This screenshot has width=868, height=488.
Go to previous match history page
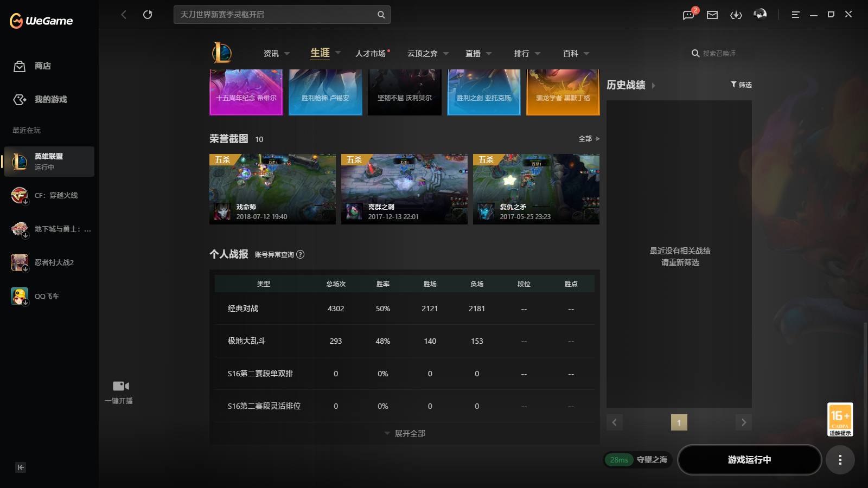[x=614, y=422]
